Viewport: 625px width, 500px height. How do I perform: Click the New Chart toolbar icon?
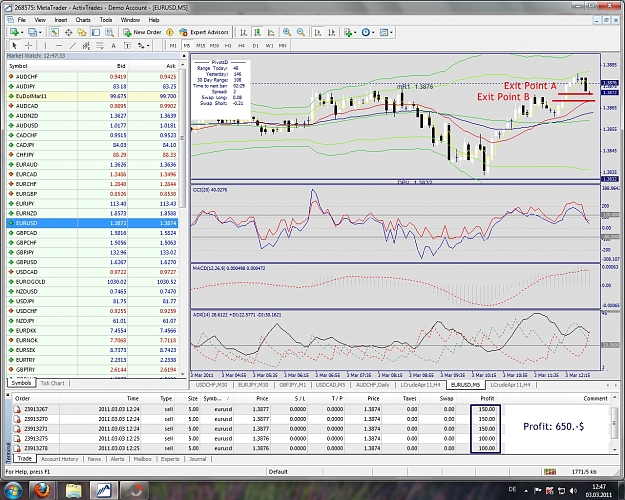(14, 32)
